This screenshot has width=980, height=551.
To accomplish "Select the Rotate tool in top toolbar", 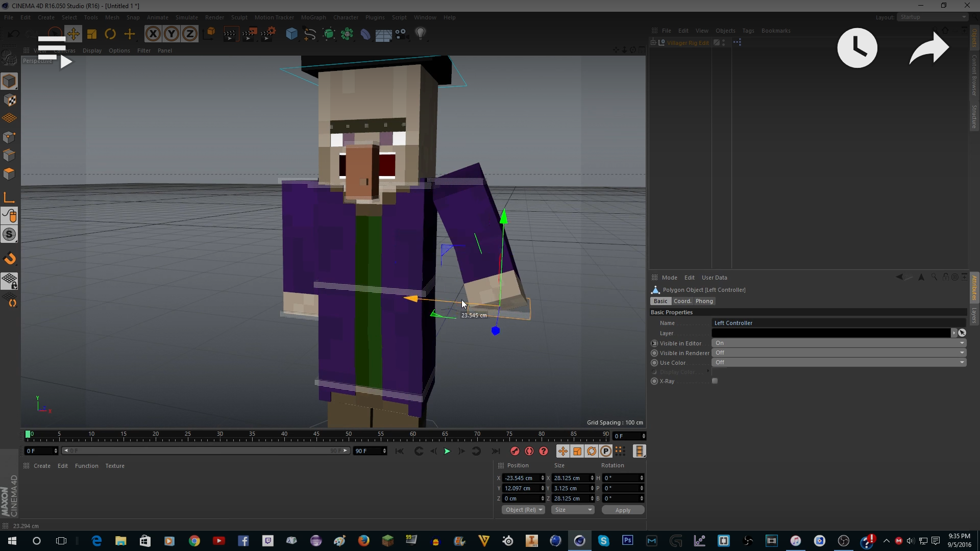I will pyautogui.click(x=110, y=34).
